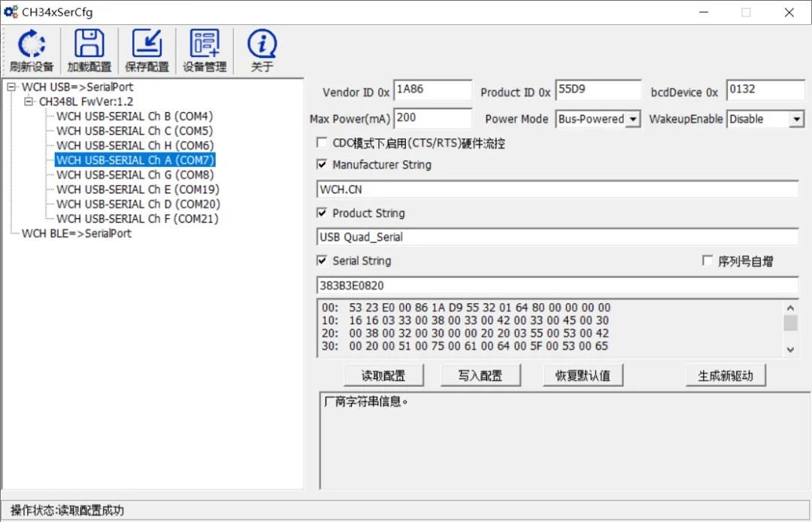Viewport: 812px width, 522px height.
Task: Click hex dump row 20:
Action: (465, 333)
